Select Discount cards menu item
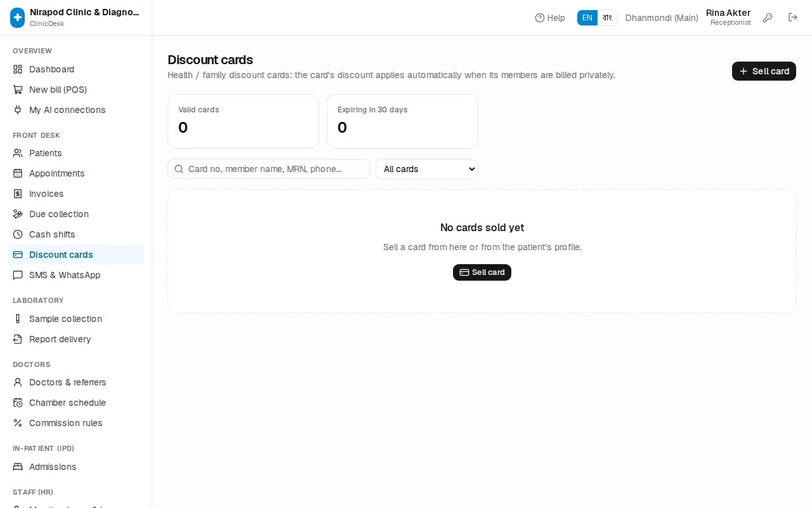Screen dimensions: 812x508 coord(76,255)
